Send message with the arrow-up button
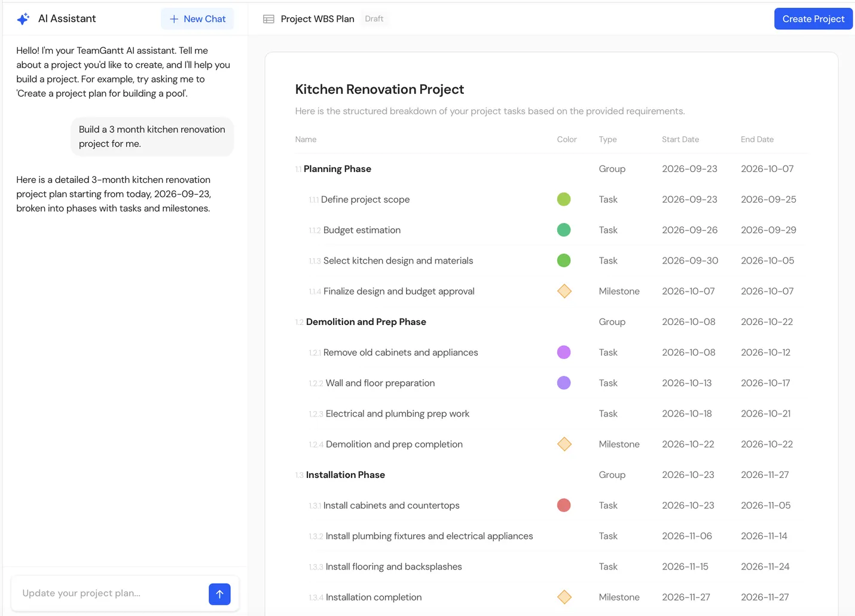The image size is (855, 616). point(219,594)
